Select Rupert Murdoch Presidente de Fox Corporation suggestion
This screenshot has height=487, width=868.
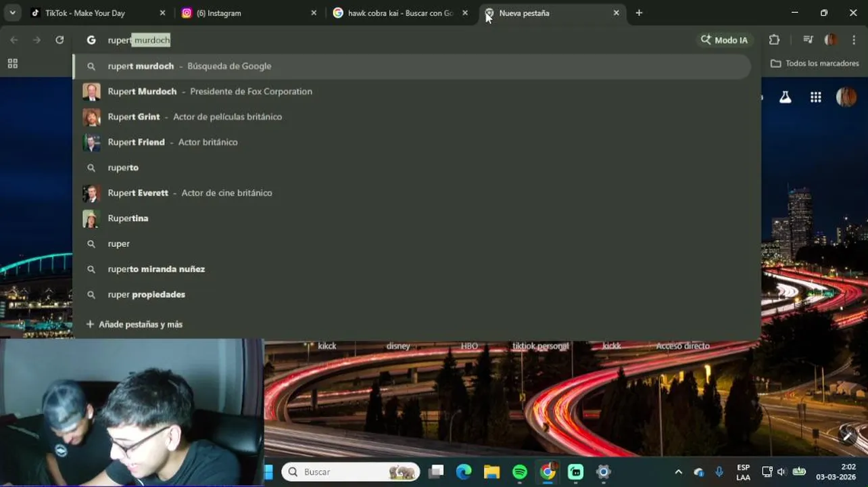click(x=412, y=91)
